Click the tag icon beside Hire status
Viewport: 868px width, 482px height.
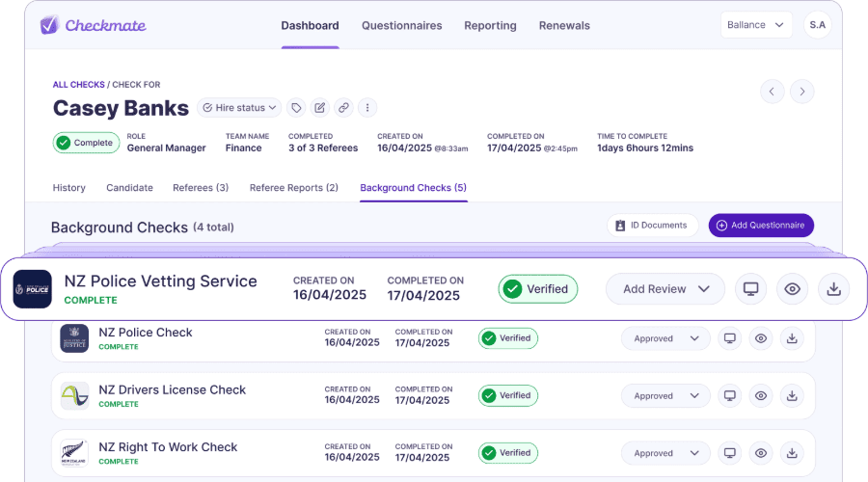coord(297,108)
